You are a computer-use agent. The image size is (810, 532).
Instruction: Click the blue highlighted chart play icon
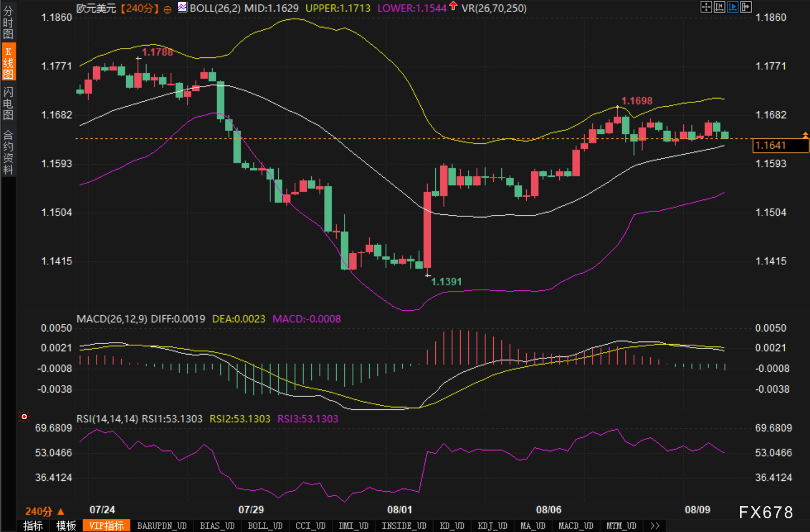(x=732, y=7)
